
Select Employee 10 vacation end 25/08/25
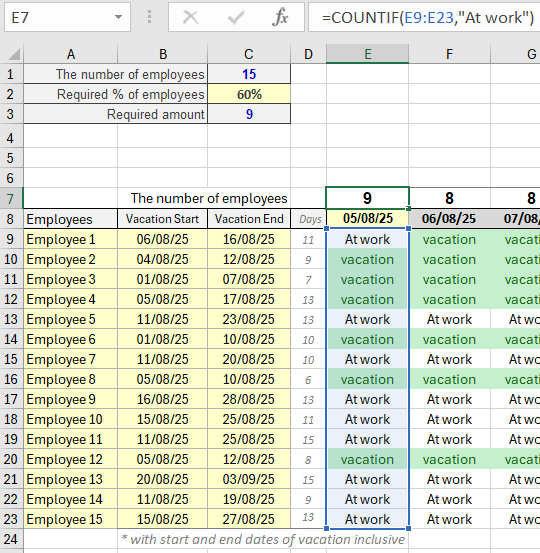(x=249, y=419)
